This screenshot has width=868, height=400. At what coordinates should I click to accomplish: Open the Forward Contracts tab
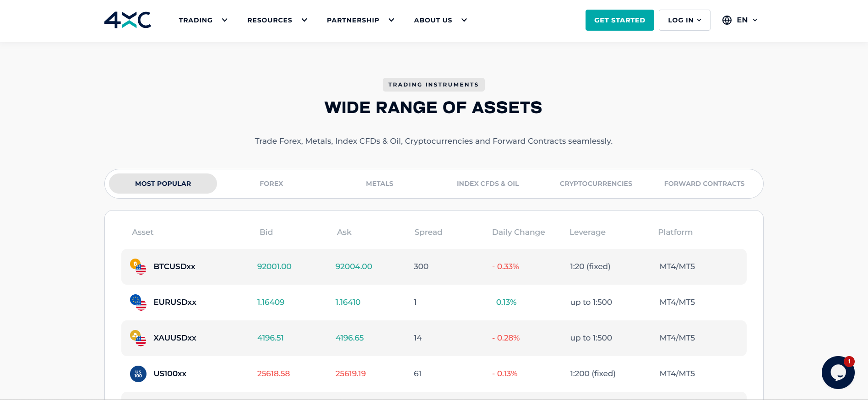(704, 184)
